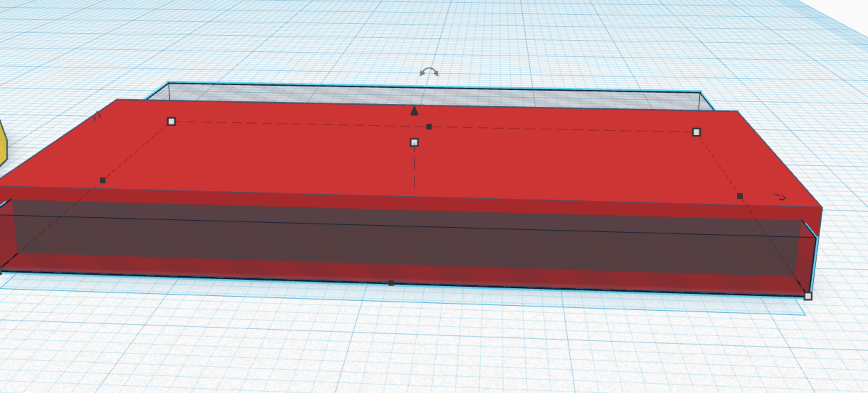Screen dimensions: 868x393
Task: Click the curved rotation arrow above the box
Action: tap(429, 72)
